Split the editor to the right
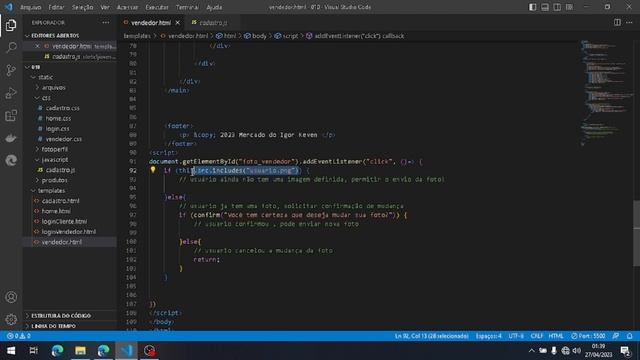Screen dimensions: 640x360 click(x=617, y=22)
